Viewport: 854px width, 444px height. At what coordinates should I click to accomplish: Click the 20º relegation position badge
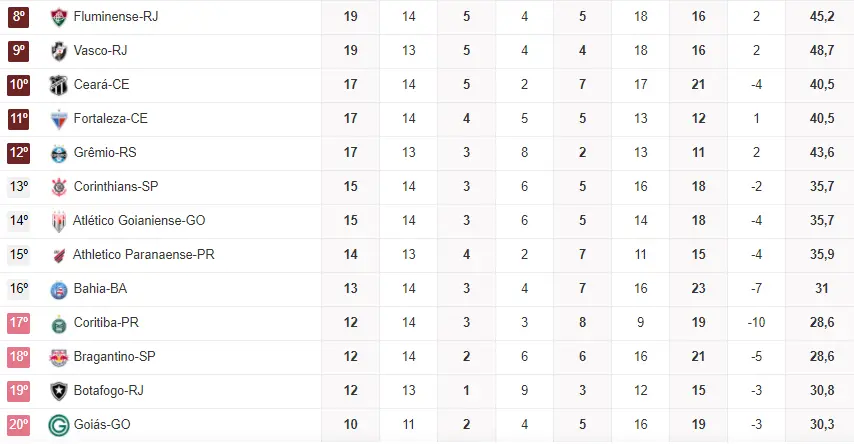[19, 425]
